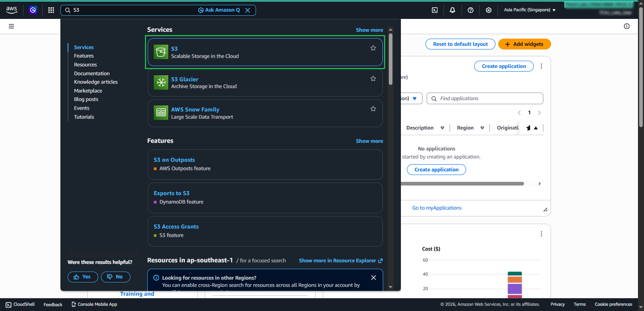644x311 pixels.
Task: Sort by the Description column arrow
Action: coord(442,128)
